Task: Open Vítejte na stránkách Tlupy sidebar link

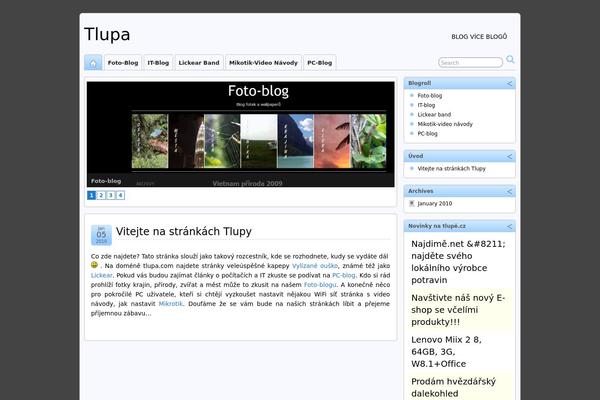Action: [x=452, y=168]
